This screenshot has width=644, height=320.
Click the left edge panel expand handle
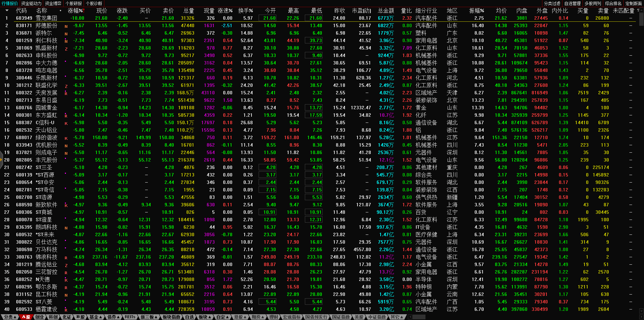coord(1,167)
